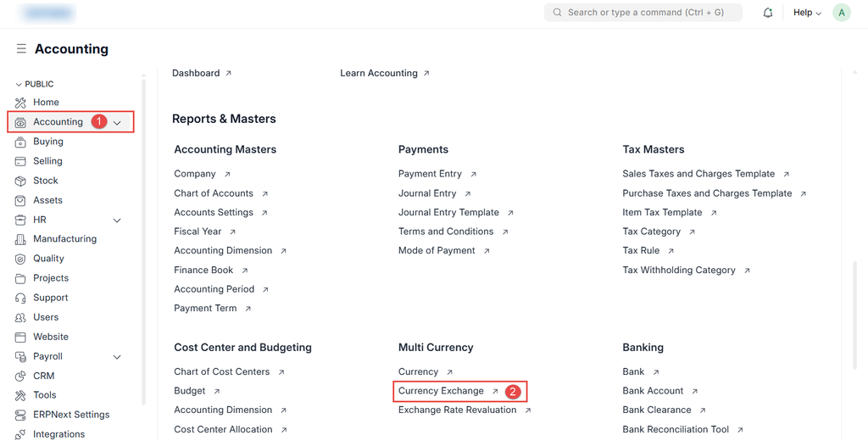Go to Projects in the sidebar
The width and height of the screenshot is (868, 441).
tap(51, 278)
